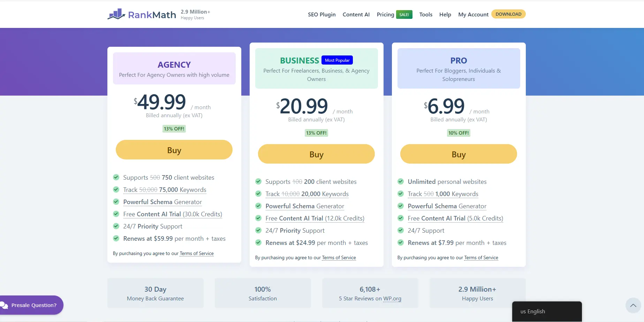Open Powerful Schema Generator link in Pro

pyautogui.click(x=447, y=206)
